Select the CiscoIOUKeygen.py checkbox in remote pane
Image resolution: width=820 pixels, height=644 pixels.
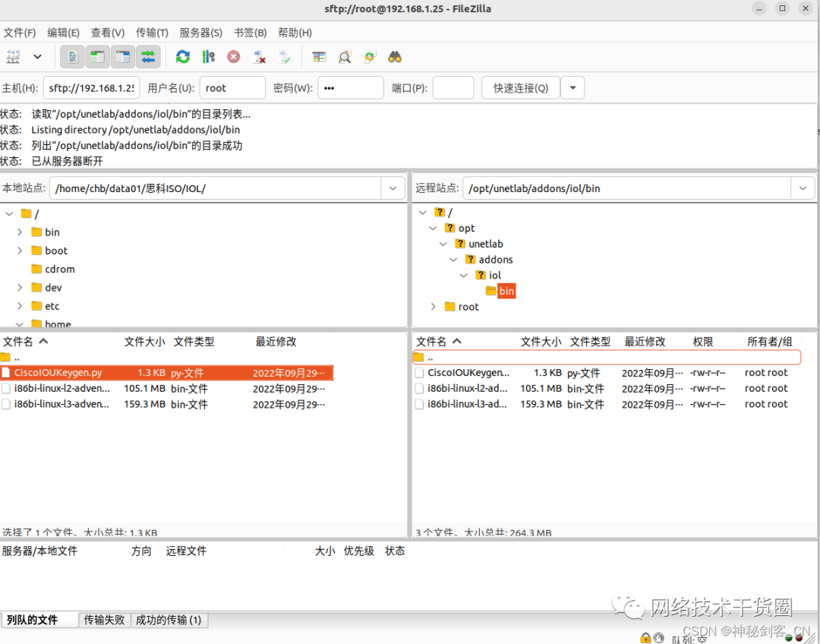coord(418,372)
